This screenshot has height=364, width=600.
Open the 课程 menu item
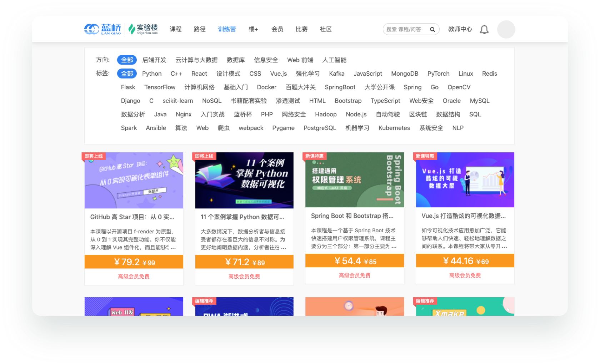175,29
